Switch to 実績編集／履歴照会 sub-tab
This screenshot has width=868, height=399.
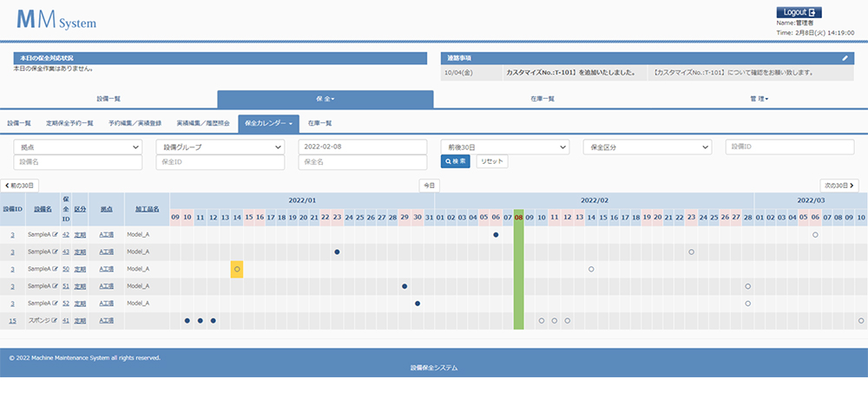tap(203, 123)
